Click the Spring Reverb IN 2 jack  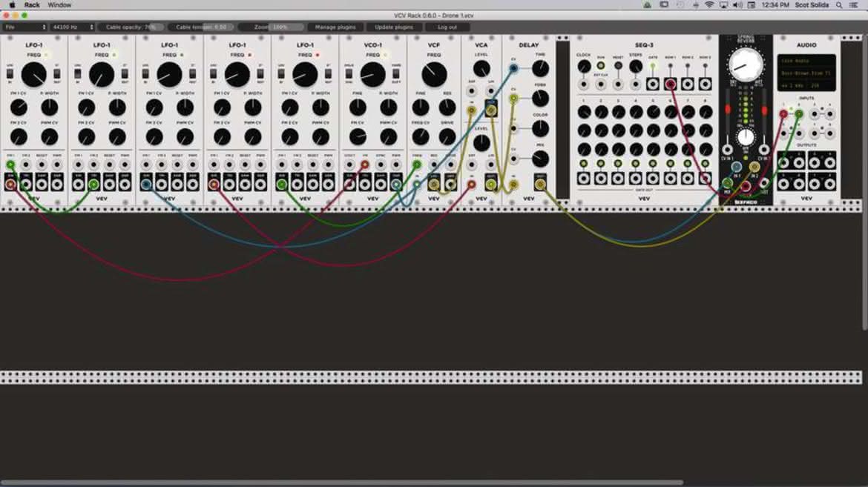pos(754,166)
